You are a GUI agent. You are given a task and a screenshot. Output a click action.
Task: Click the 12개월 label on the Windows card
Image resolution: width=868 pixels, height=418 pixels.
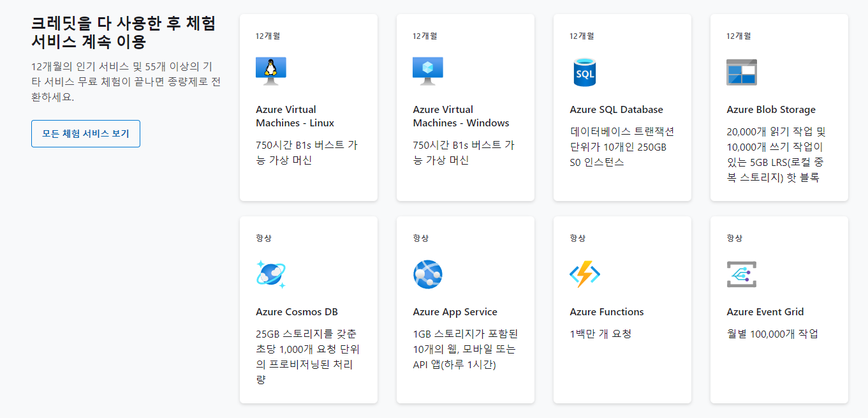click(424, 36)
